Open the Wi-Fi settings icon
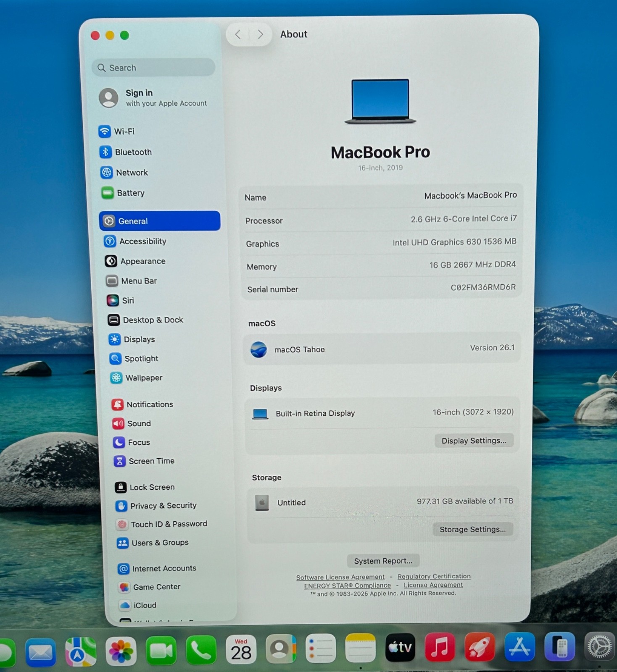This screenshot has width=617, height=672. [104, 131]
